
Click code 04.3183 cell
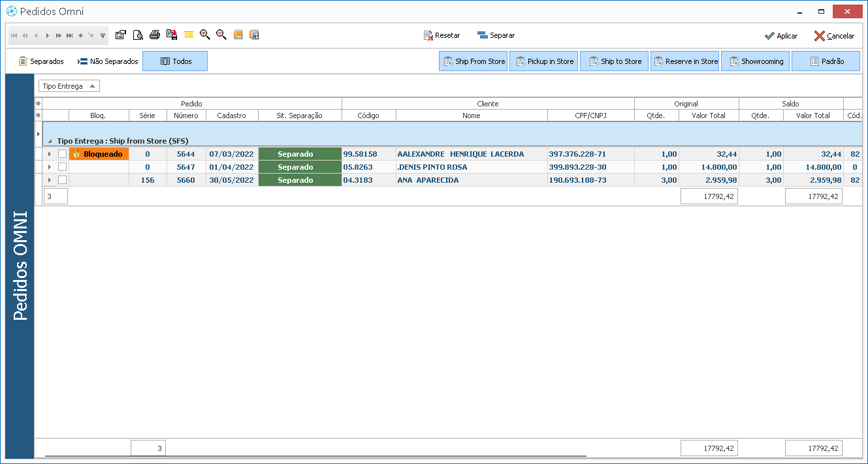point(369,180)
